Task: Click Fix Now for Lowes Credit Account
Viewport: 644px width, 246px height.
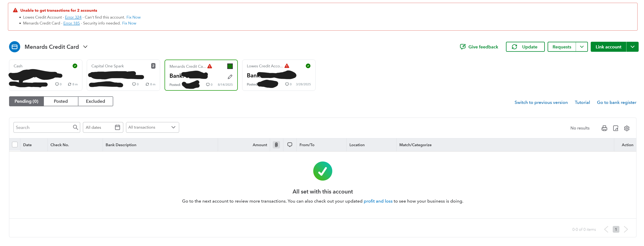Action: tap(133, 17)
